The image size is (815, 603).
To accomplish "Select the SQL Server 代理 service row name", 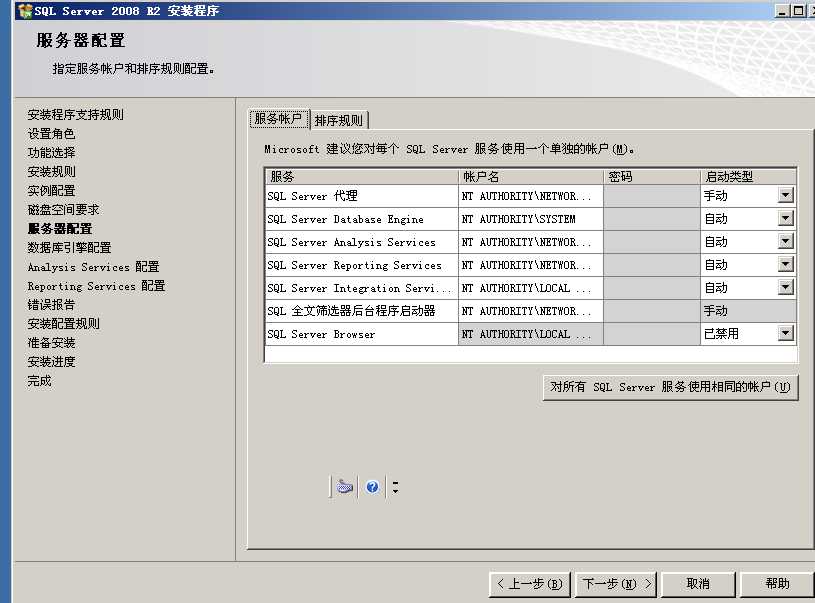I will [x=362, y=196].
